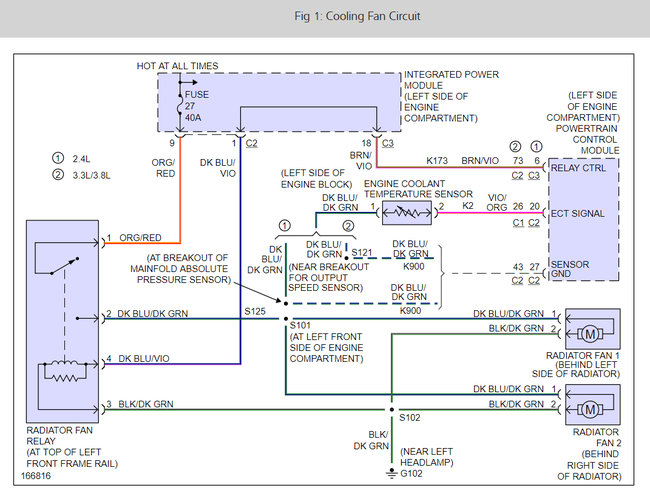
Task: Click the 'SENSOR GND' terminal text
Action: coord(570,269)
